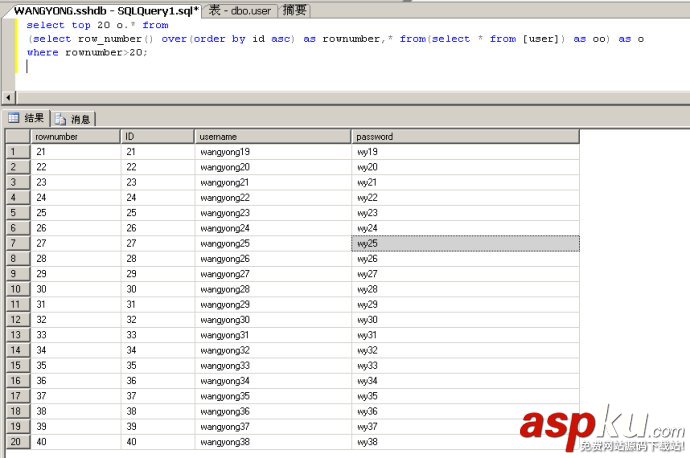The width and height of the screenshot is (690, 458).
Task: Click cell wangyong35
Action: click(273, 396)
